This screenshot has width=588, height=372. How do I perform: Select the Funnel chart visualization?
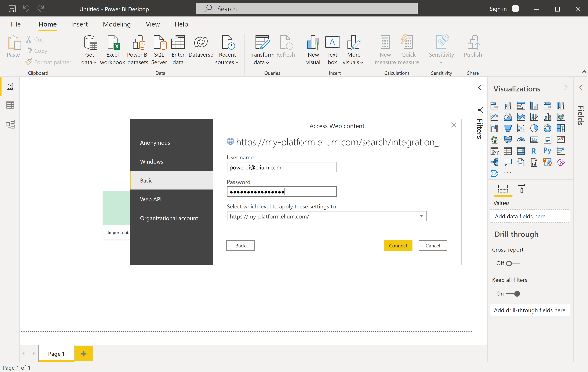coord(508,128)
